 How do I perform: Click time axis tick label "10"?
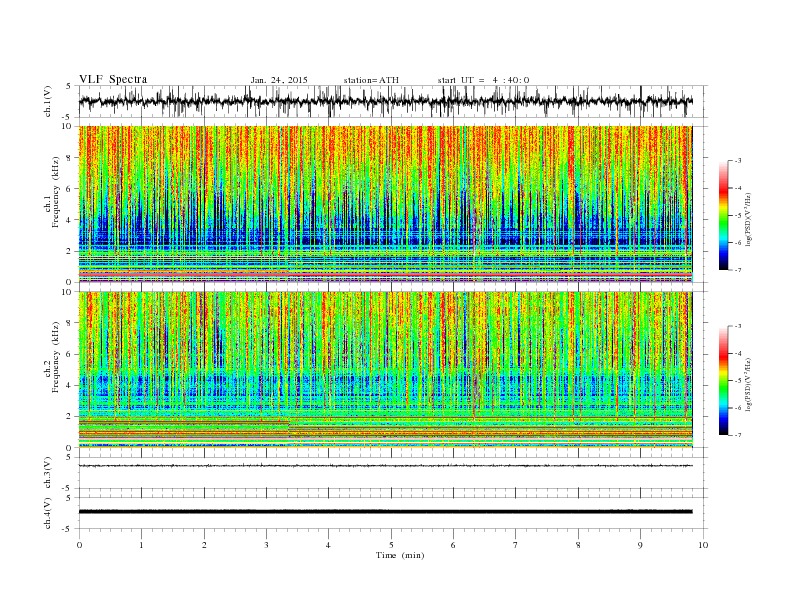(x=703, y=545)
